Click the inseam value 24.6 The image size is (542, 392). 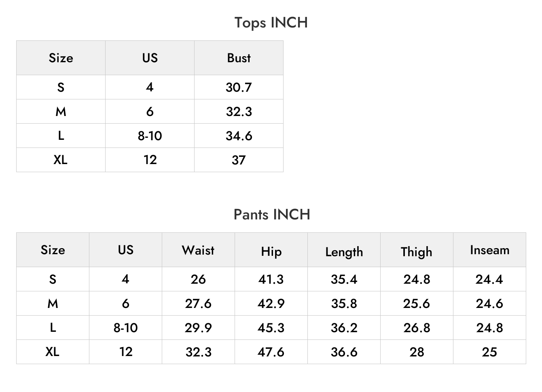pos(489,303)
